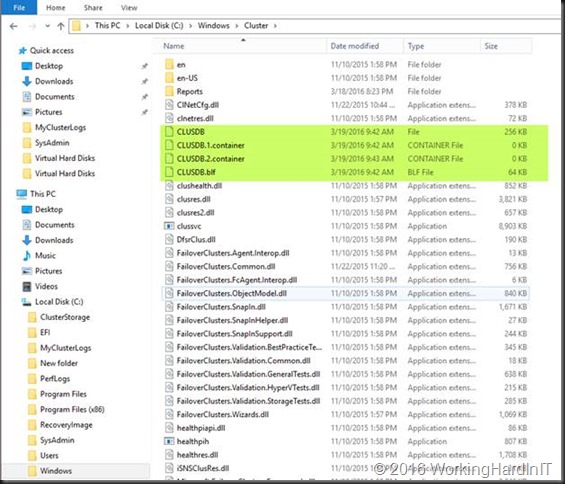Viewport: 565px width, 484px height.
Task: Open Users folder in navigation tree
Action: [x=49, y=456]
